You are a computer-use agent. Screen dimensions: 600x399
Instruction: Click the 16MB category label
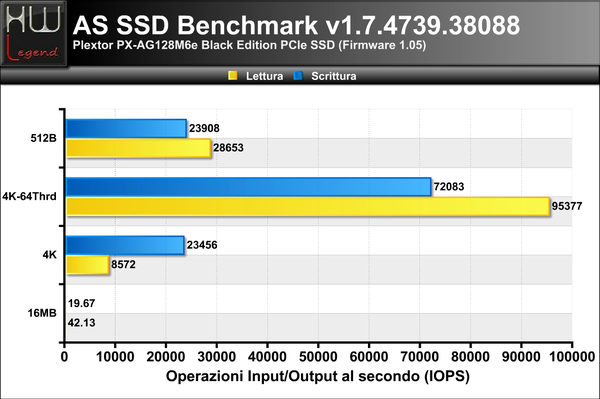42,313
